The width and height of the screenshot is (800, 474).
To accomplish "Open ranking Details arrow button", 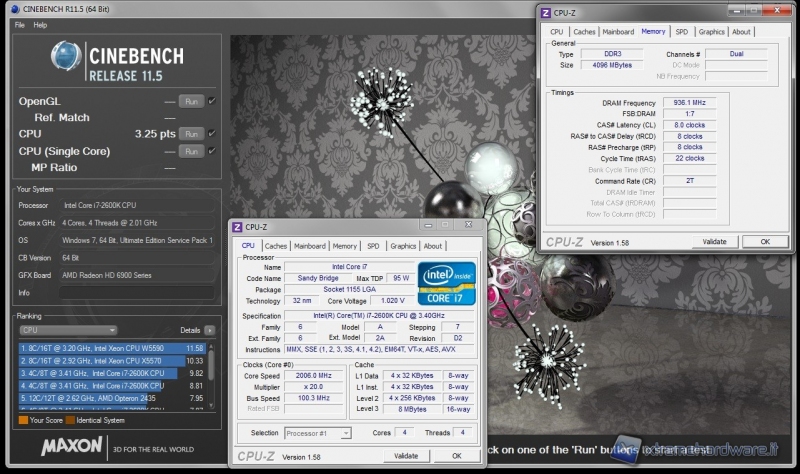I will pyautogui.click(x=209, y=330).
